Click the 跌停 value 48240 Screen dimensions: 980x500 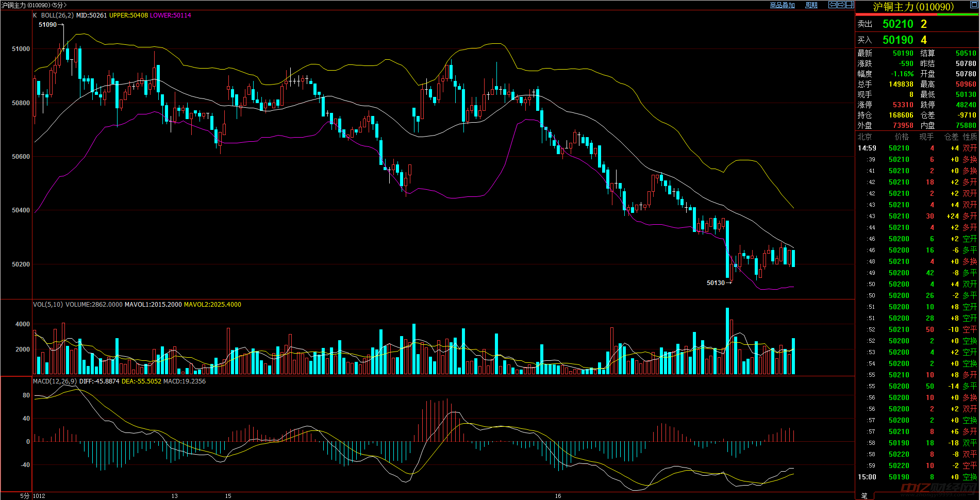click(x=966, y=105)
